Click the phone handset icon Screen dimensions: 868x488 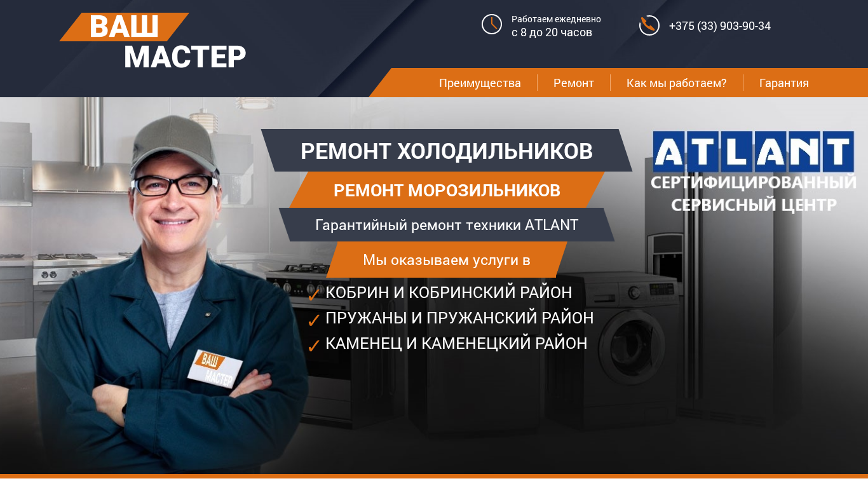pyautogui.click(x=649, y=25)
